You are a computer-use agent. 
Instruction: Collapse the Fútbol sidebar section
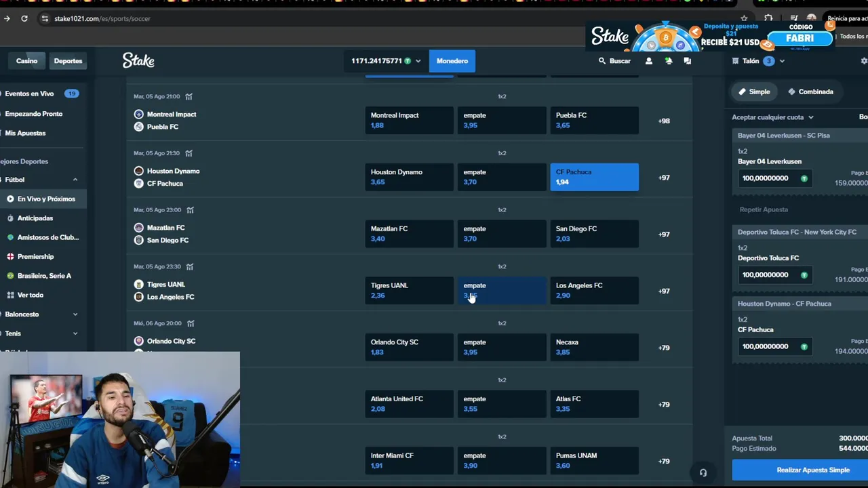click(75, 180)
